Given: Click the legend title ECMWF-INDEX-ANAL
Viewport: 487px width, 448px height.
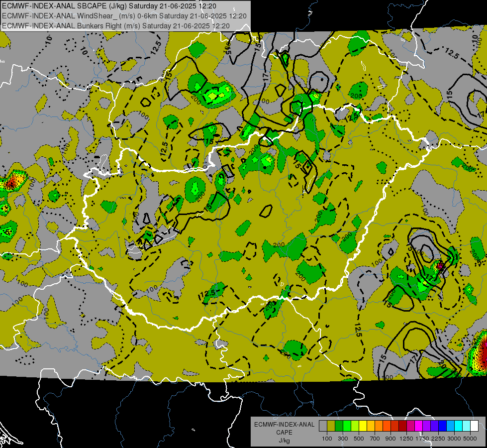Looking at the screenshot, I should [284, 425].
